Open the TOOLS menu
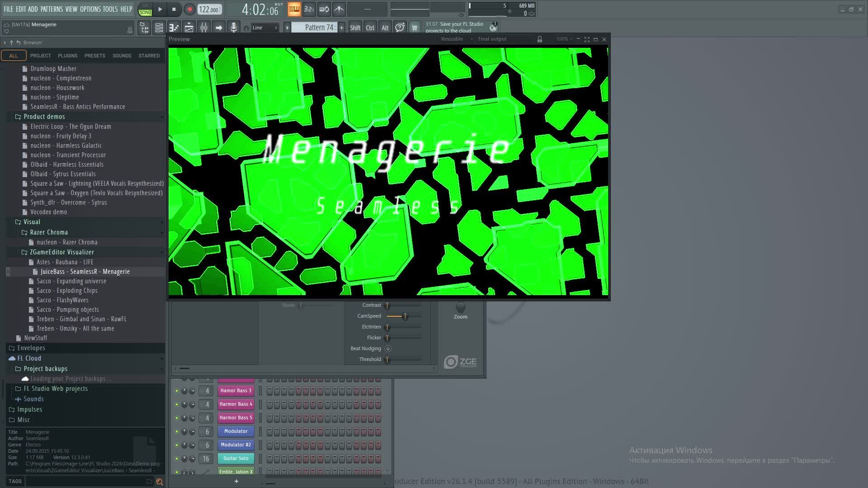Image resolution: width=868 pixels, height=488 pixels. pos(110,9)
